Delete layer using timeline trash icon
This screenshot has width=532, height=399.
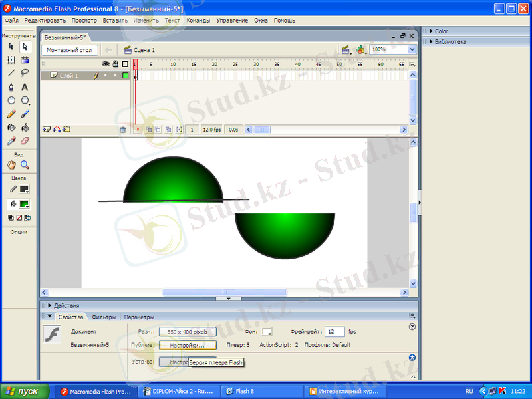point(123,130)
